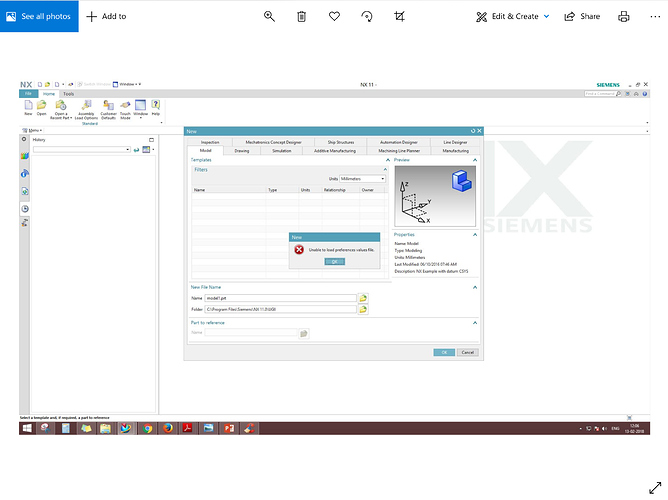Toggle fullscreen with diagonal arrows icon
668x500 pixels.
[x=655, y=488]
